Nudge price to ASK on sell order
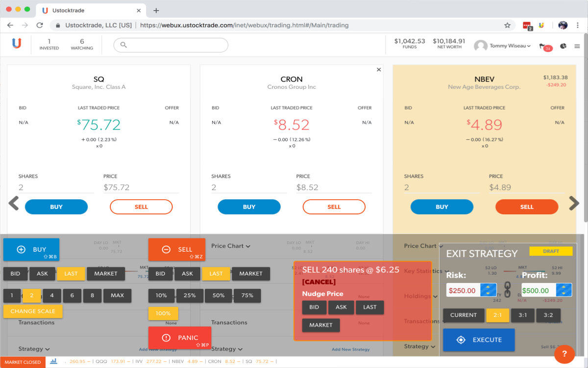Screen dimensions: 588x368 point(341,307)
